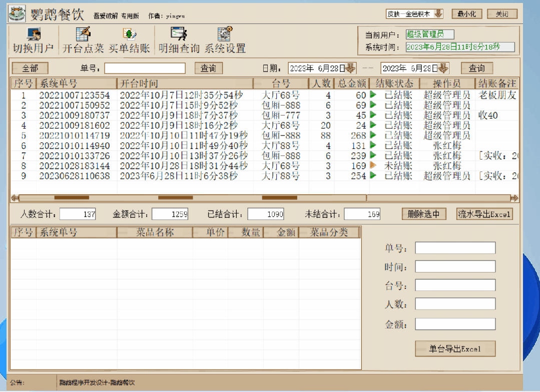
Task: Click the 结账备注 column header
Action: coord(497,83)
